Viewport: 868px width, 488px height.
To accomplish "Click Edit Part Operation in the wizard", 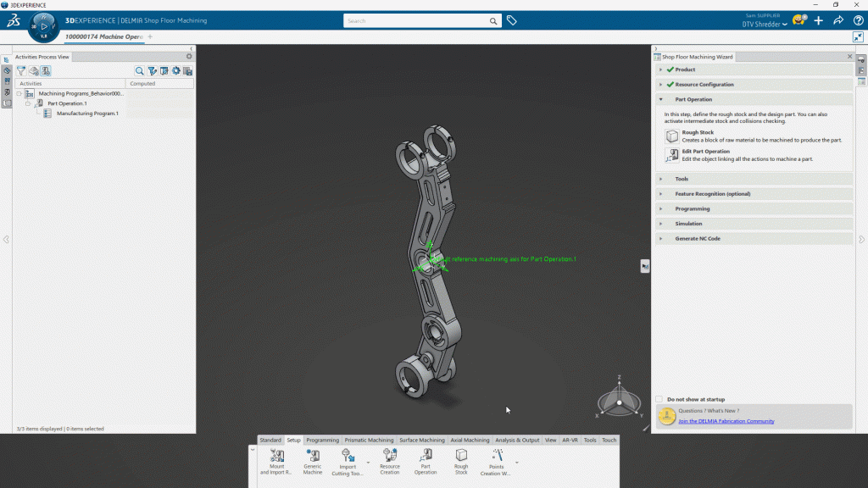I will pyautogui.click(x=705, y=152).
